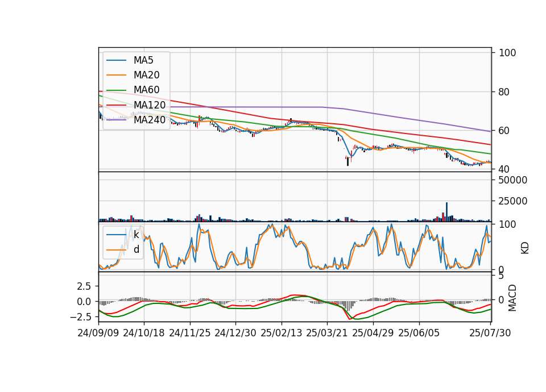Click the lowest candlestick in April dip

pyautogui.click(x=348, y=161)
